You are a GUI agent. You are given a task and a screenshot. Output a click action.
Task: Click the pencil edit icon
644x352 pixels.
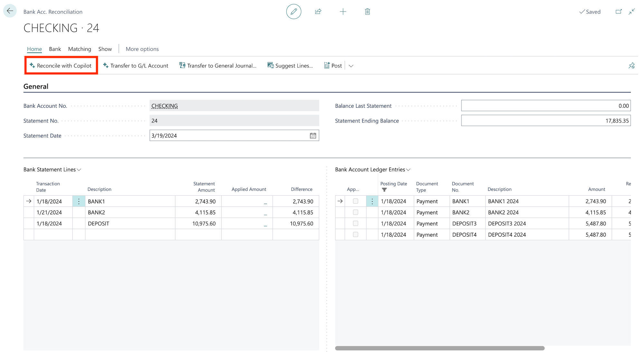(294, 12)
